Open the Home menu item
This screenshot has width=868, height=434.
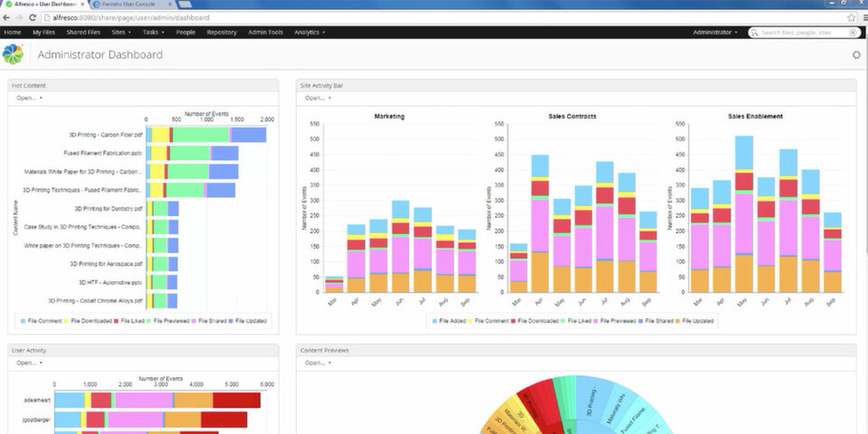(x=12, y=33)
